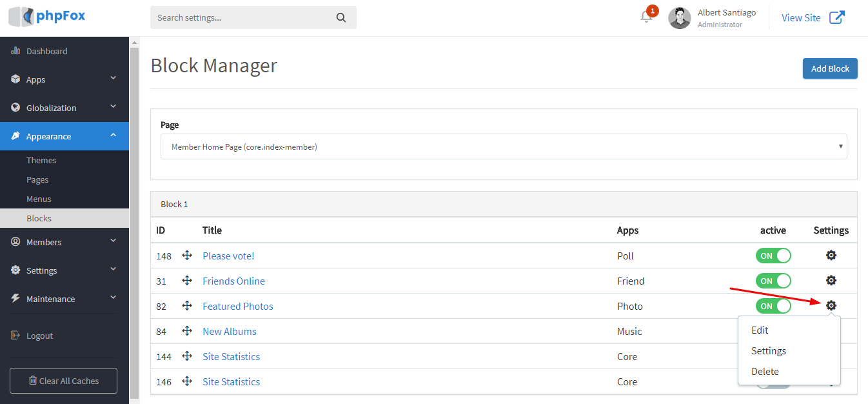Click the sidebar vertical scrollbar
This screenshot has width=868, height=404.
pyautogui.click(x=134, y=219)
